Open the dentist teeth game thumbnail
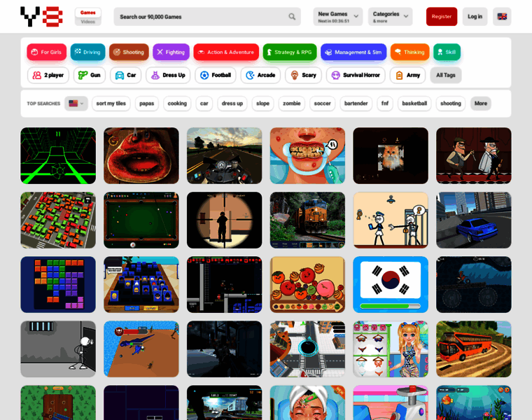Screen dimensions: 532x420 coord(307,155)
